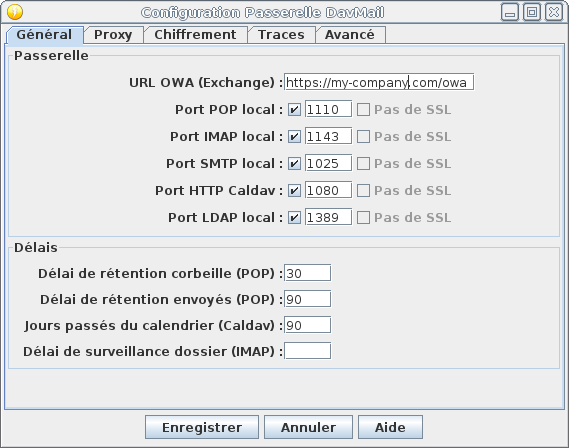Open help with the Aide button
Viewport: 569px width, 448px height.
tap(390, 427)
